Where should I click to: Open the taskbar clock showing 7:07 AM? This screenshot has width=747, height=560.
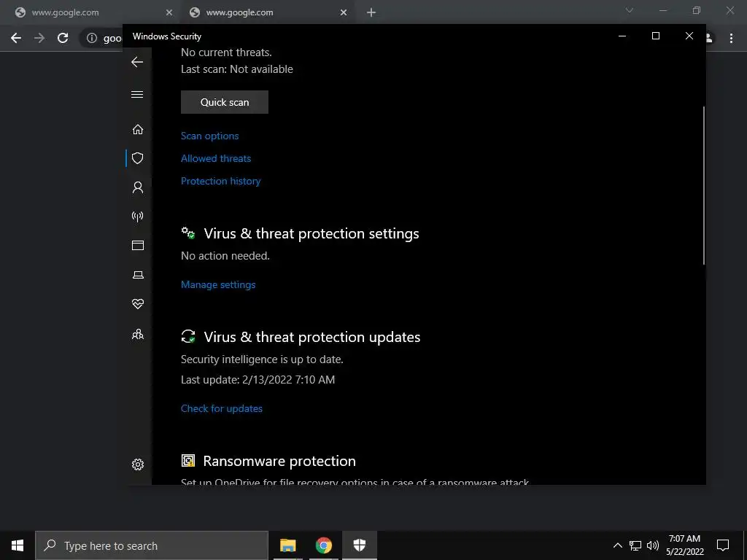click(684, 545)
